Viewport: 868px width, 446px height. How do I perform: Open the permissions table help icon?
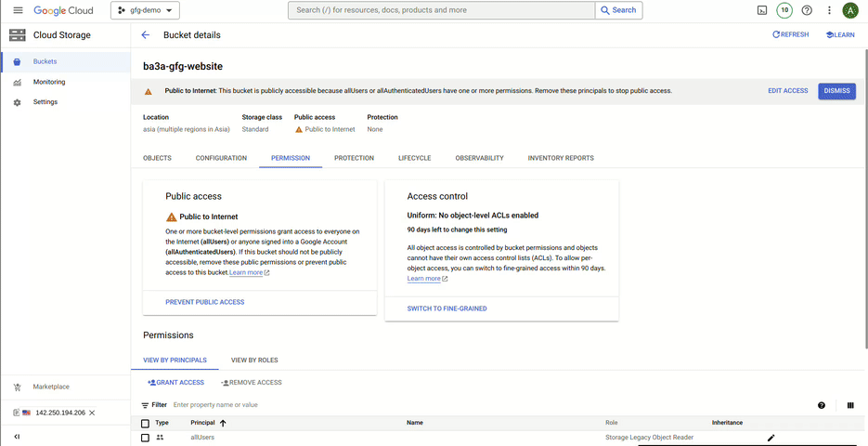822,405
